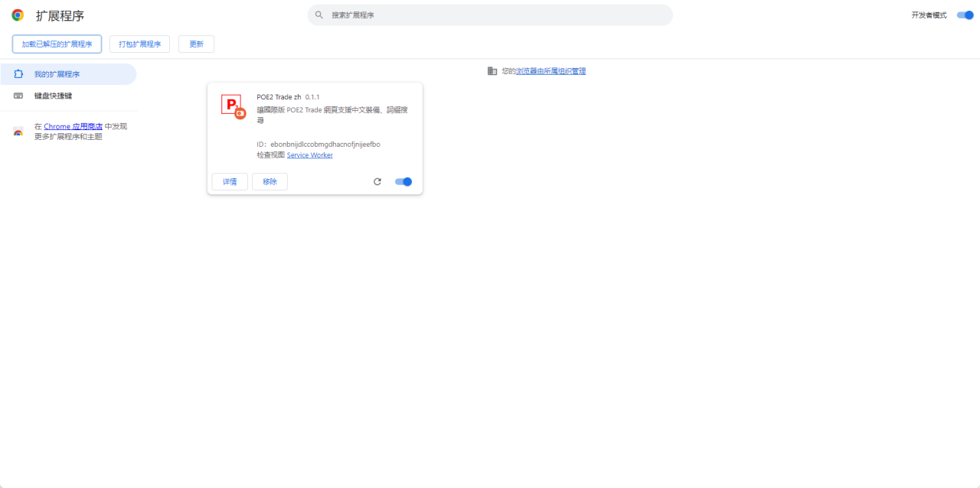980x488 pixels.
Task: Click the organization building icon
Action: tap(492, 71)
